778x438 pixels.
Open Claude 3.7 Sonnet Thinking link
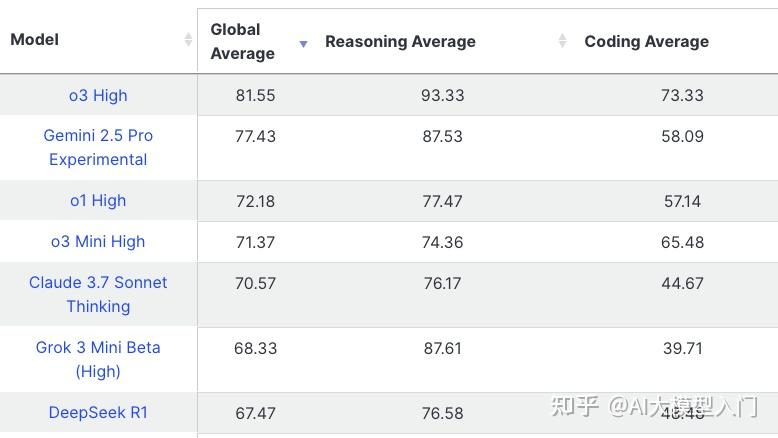coord(98,294)
